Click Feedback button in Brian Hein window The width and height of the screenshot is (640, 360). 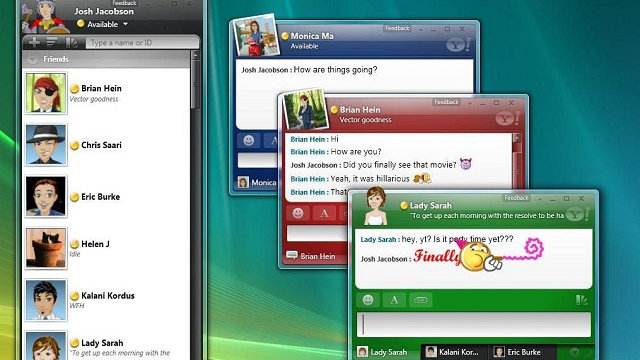pyautogui.click(x=446, y=102)
